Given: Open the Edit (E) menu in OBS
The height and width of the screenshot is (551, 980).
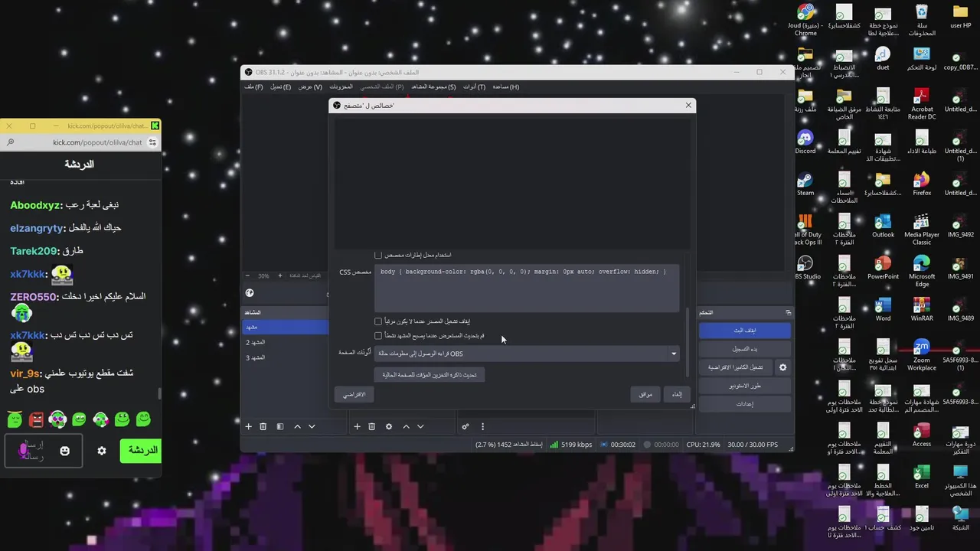Looking at the screenshot, I should 280,86.
